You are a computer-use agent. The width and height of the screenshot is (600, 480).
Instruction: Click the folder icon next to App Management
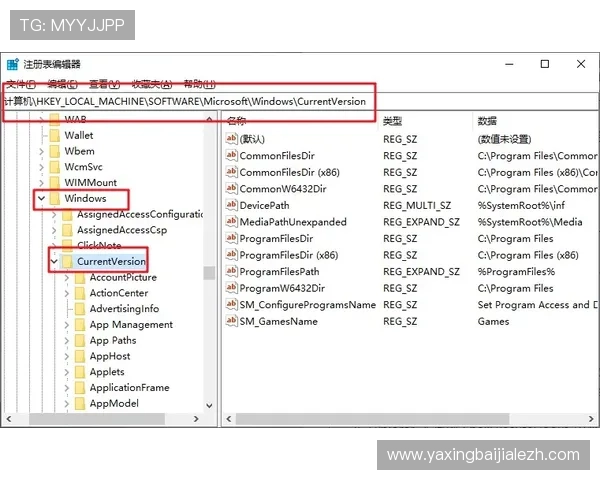pos(80,325)
